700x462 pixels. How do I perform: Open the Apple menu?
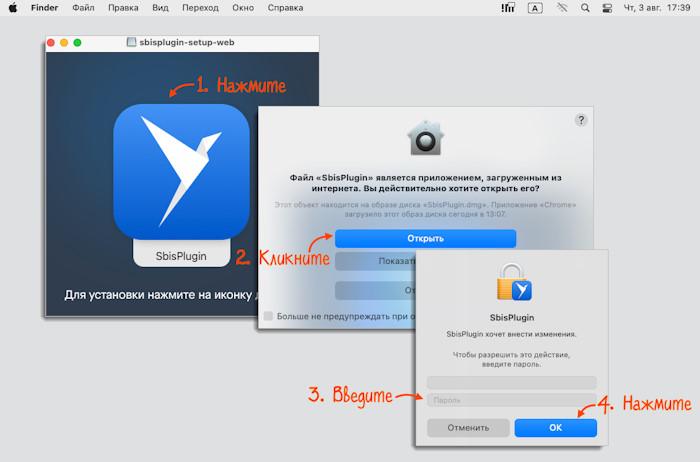tap(13, 8)
